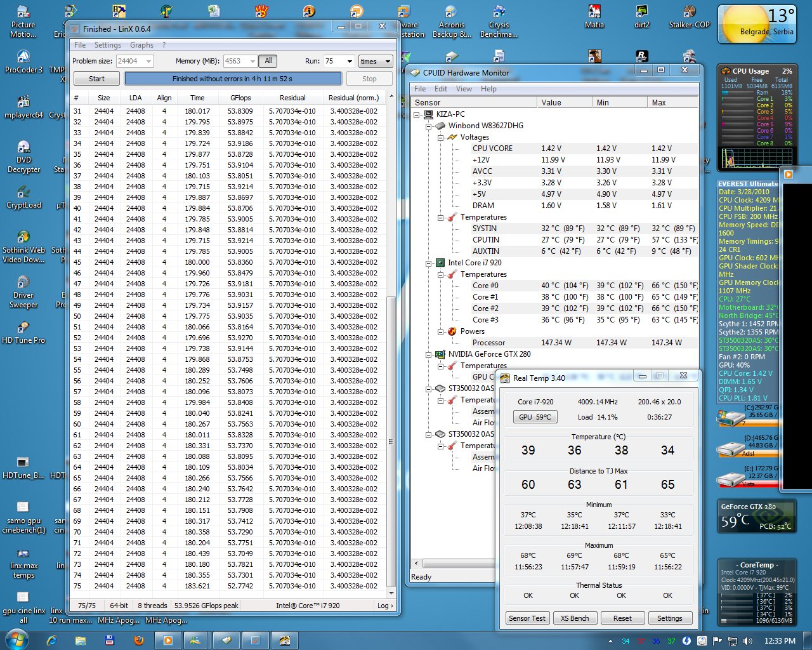Show hidden tray icons arrow

tap(610, 641)
